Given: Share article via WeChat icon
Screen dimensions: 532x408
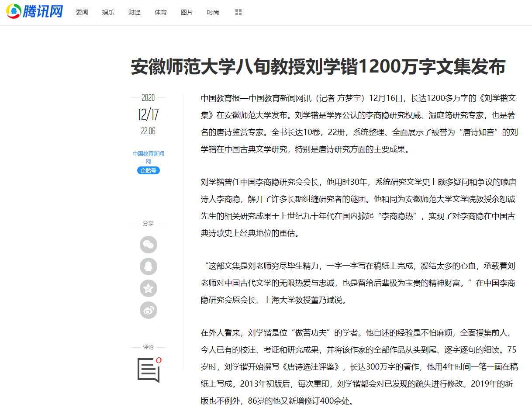Looking at the screenshot, I should (149, 245).
